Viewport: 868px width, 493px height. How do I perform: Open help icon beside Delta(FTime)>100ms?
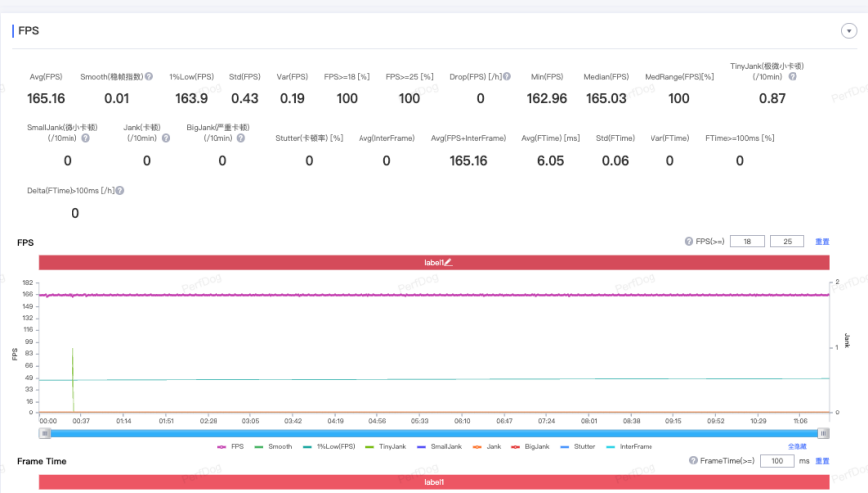click(120, 190)
